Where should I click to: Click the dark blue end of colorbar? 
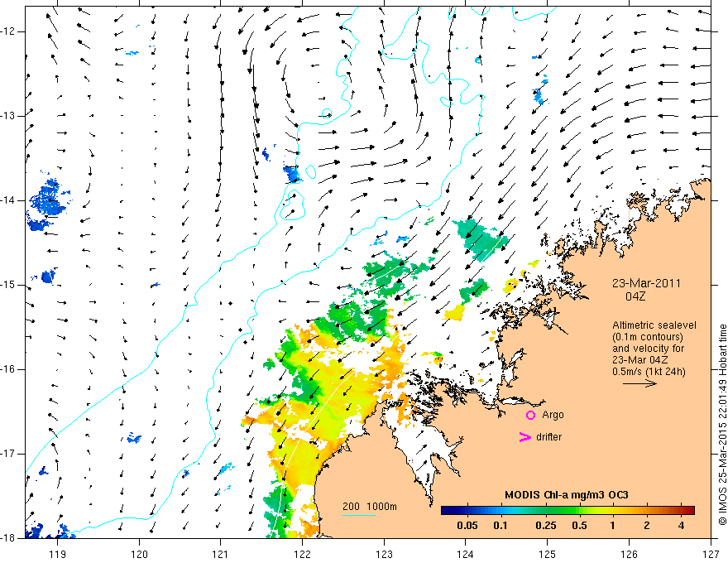coord(447,511)
